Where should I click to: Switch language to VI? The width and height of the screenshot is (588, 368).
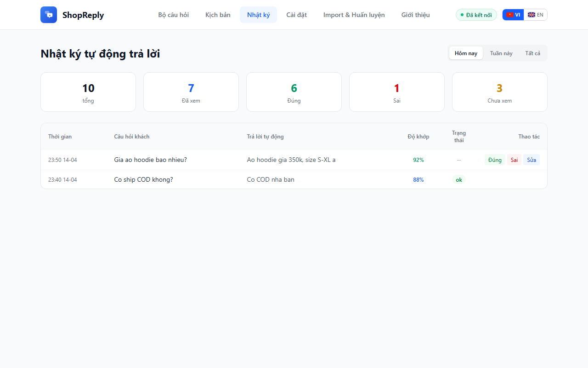coord(513,14)
